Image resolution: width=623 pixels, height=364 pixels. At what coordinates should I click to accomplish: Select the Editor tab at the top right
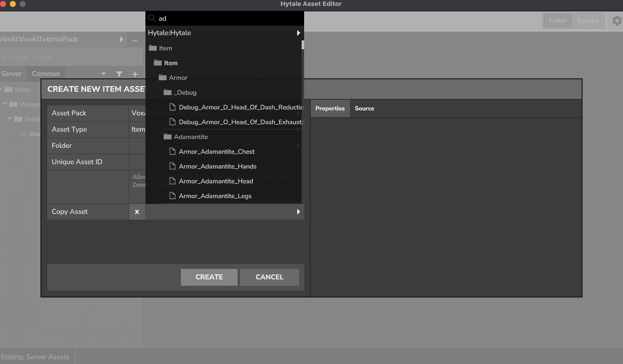click(557, 21)
